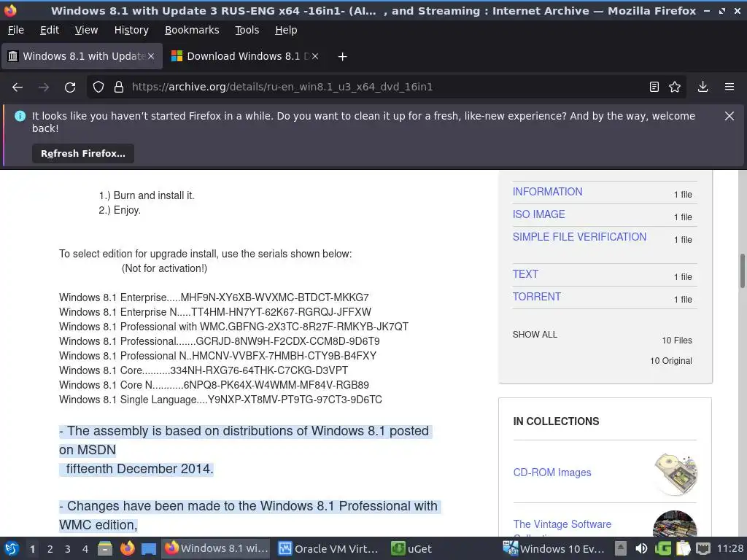The width and height of the screenshot is (747, 560).
Task: Open the volume control in system tray
Action: [641, 548]
